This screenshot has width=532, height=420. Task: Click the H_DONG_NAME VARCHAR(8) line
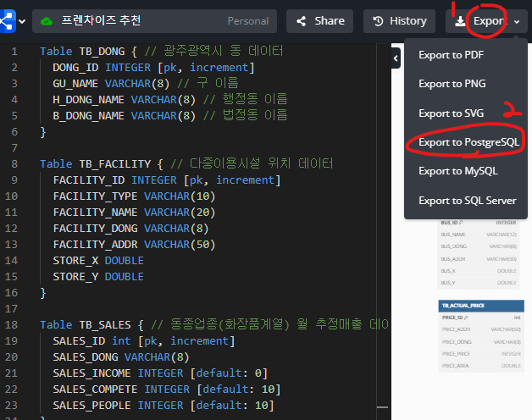tap(170, 99)
